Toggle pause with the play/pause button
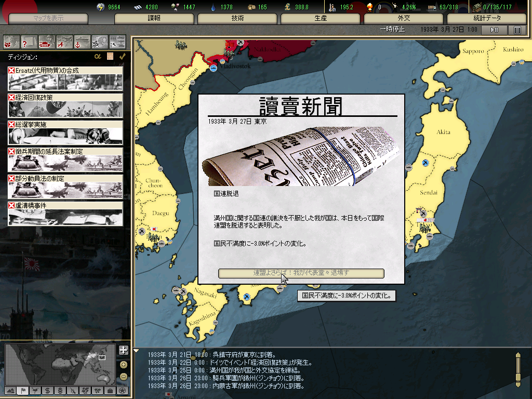The image size is (532, 399). tap(495, 30)
